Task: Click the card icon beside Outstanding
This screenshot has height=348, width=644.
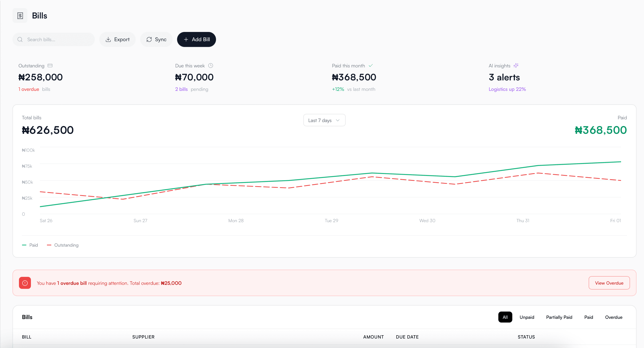Action: 50,65
